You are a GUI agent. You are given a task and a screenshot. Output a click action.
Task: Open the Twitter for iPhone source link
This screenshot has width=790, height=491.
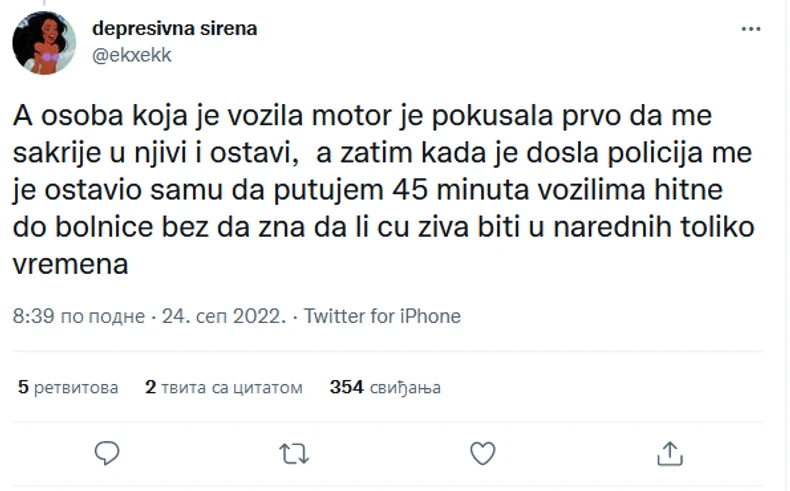(382, 316)
